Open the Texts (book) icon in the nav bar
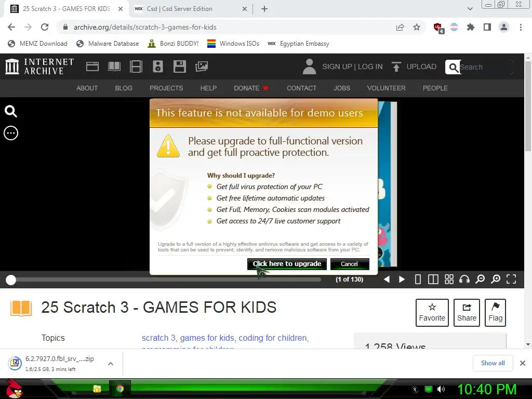The width and height of the screenshot is (532, 399). (114, 66)
